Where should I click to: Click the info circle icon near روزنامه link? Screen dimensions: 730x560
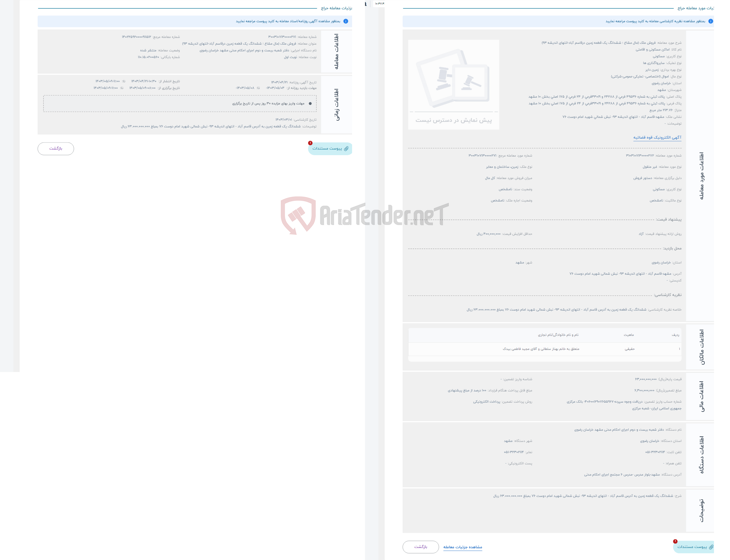348,22
